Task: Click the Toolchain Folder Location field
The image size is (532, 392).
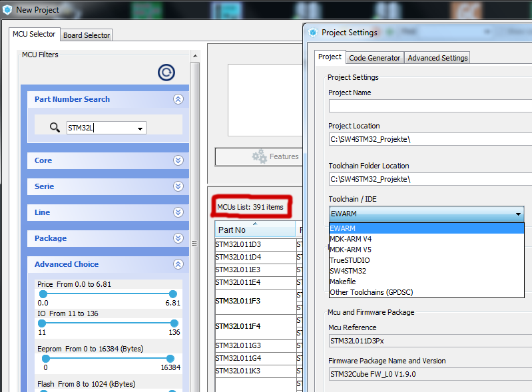Action: 430,179
